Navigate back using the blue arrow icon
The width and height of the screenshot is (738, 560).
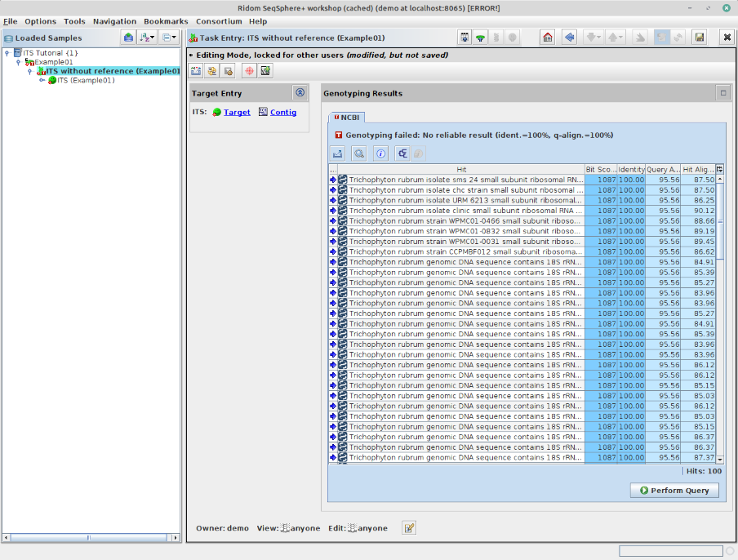569,37
